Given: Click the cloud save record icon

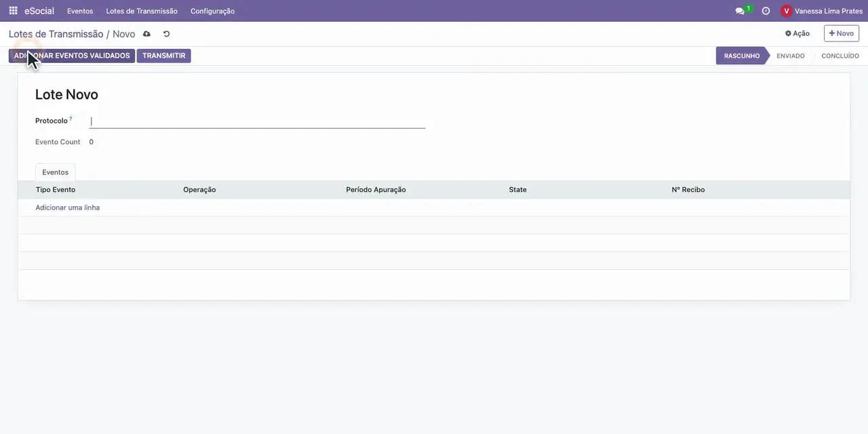Looking at the screenshot, I should click(146, 34).
